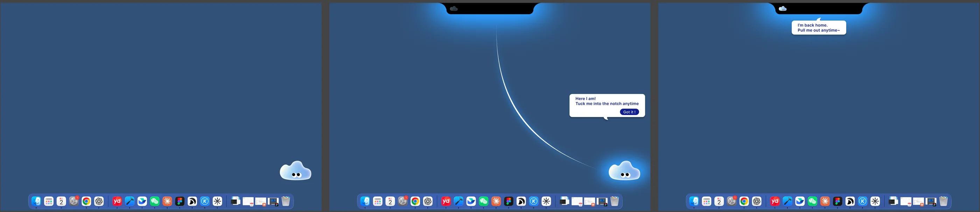Open ChatGPT in the right panel dock
Viewport: 980px width, 212px height.
(x=757, y=201)
